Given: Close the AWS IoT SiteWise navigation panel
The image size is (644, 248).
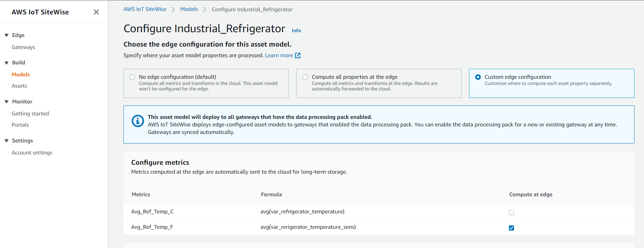Looking at the screenshot, I should (96, 12).
